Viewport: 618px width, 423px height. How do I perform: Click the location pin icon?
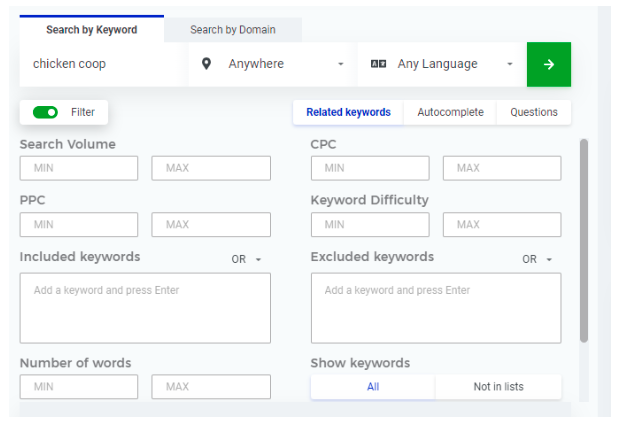[207, 64]
